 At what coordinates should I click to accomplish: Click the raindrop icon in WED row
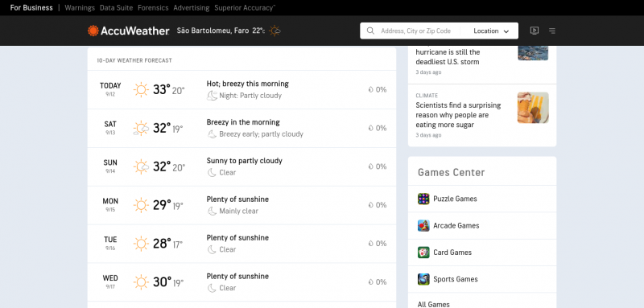370,282
